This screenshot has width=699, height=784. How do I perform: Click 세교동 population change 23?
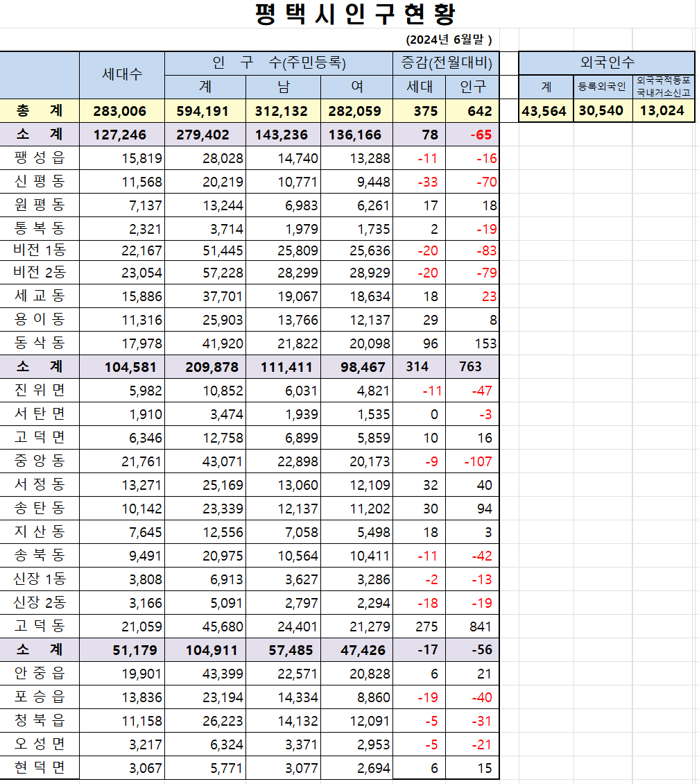pyautogui.click(x=489, y=296)
